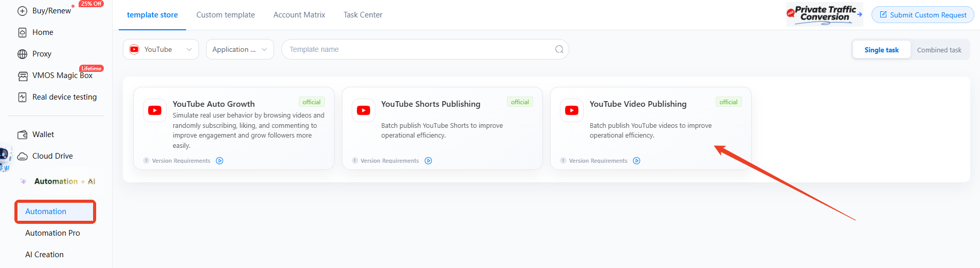Click the Submit Custom Request button
Viewport: 980px width, 268px height.
923,15
